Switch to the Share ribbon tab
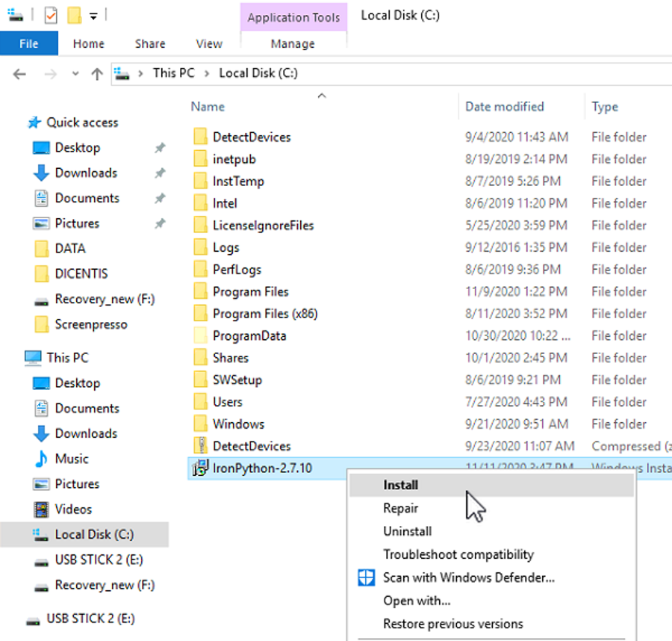The height and width of the screenshot is (641, 672). [x=150, y=44]
